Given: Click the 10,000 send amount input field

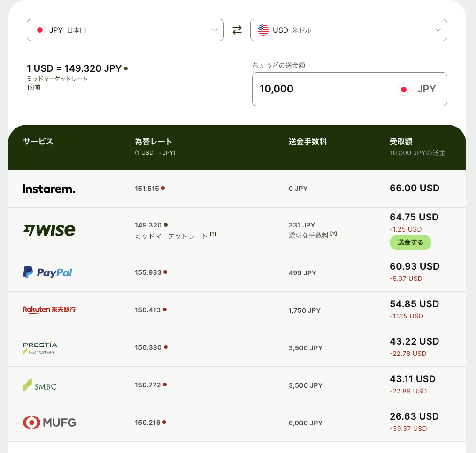Looking at the screenshot, I should pyautogui.click(x=349, y=89).
